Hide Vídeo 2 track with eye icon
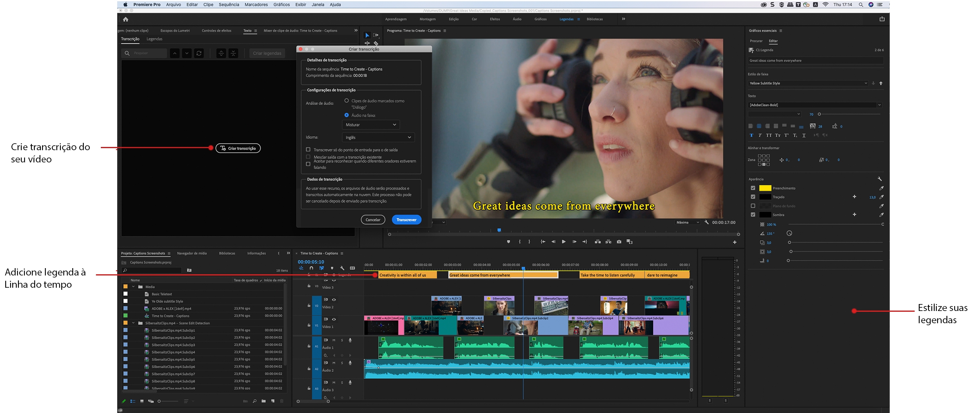The width and height of the screenshot is (980, 413). pyautogui.click(x=334, y=300)
